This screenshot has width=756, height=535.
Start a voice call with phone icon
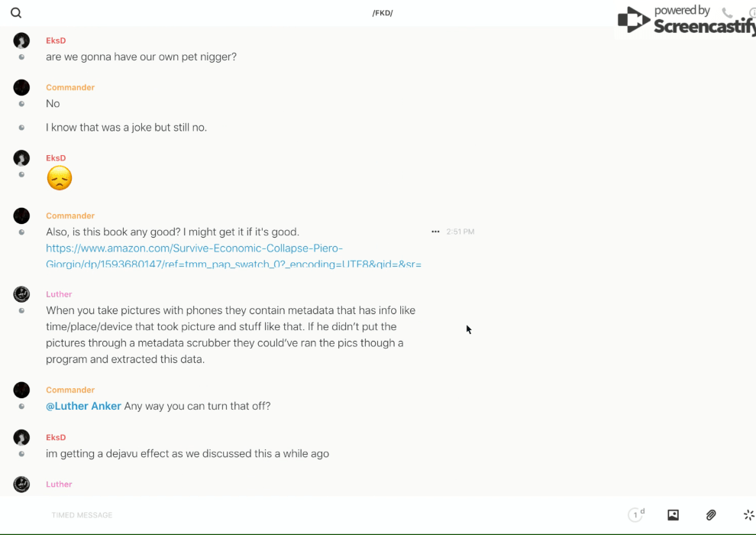click(x=727, y=13)
